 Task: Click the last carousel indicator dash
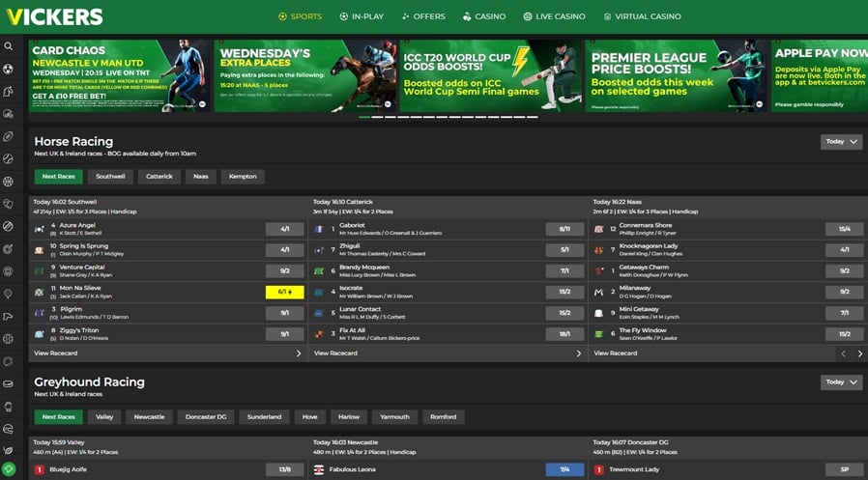point(533,117)
